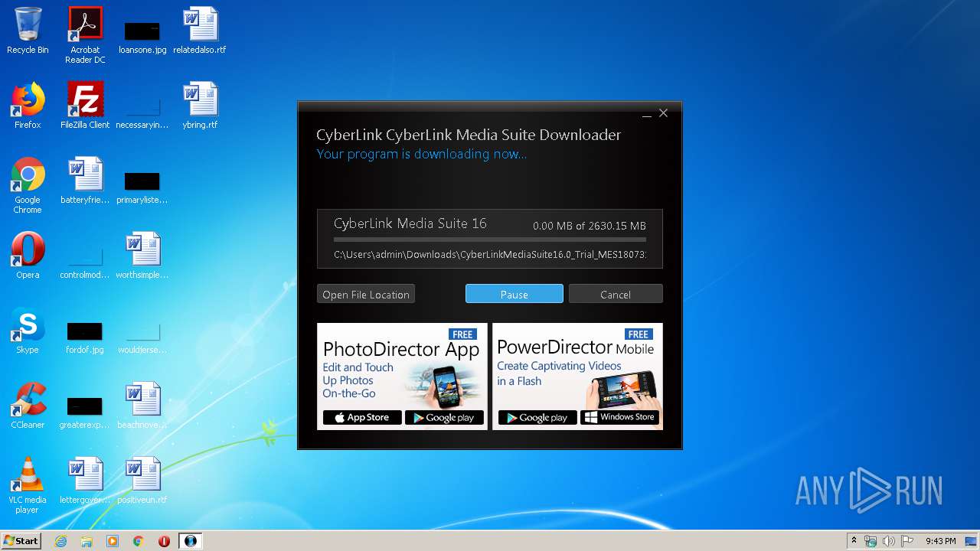Image resolution: width=980 pixels, height=551 pixels.
Task: Click the 9:43 PM taskbar clock
Action: (x=941, y=541)
